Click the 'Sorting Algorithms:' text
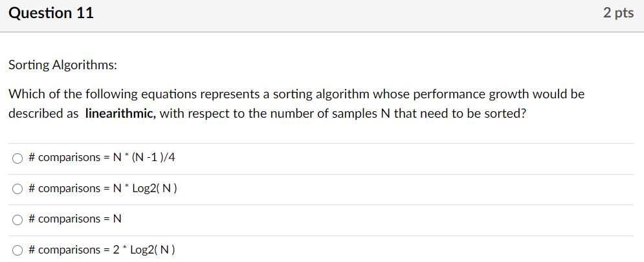644x262 pixels. (x=63, y=65)
